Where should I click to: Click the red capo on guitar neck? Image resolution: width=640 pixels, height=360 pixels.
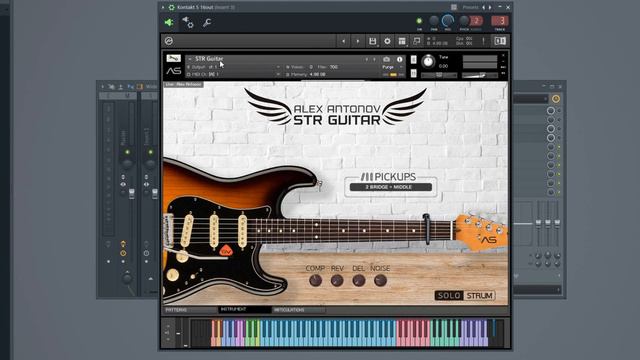point(426,229)
